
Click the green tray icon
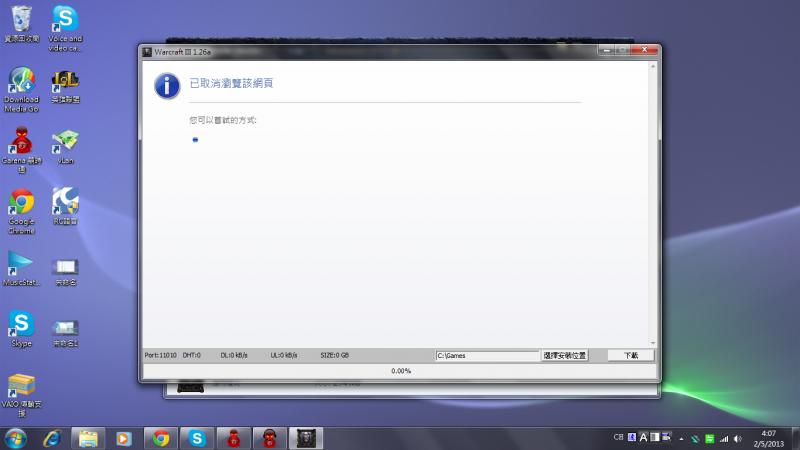pos(710,438)
